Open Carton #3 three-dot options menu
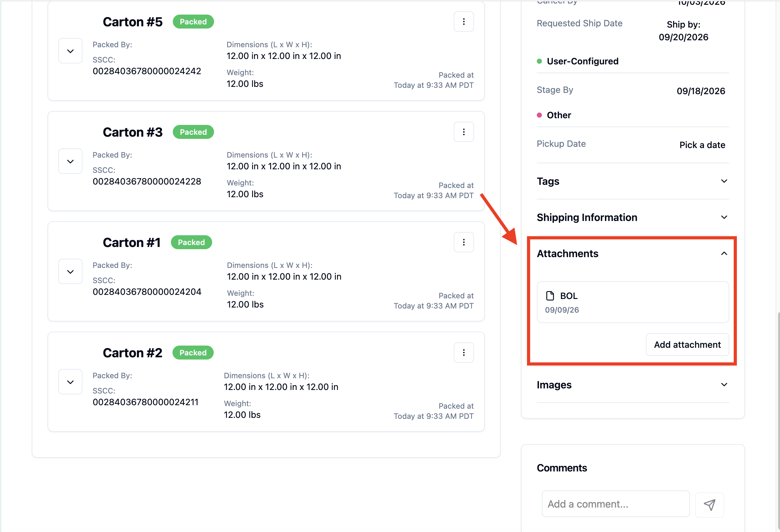The height and width of the screenshot is (532, 780). click(x=464, y=132)
